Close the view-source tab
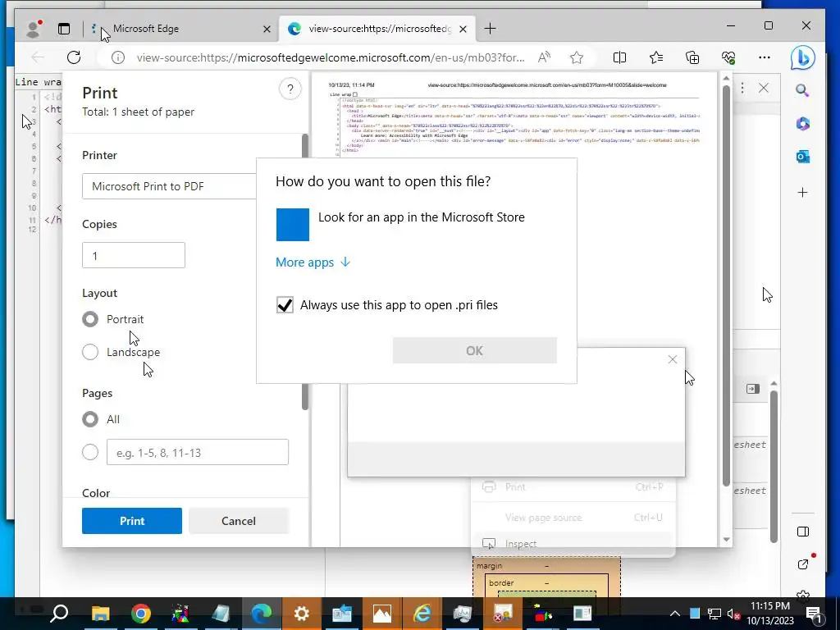The width and height of the screenshot is (840, 630). point(463,29)
